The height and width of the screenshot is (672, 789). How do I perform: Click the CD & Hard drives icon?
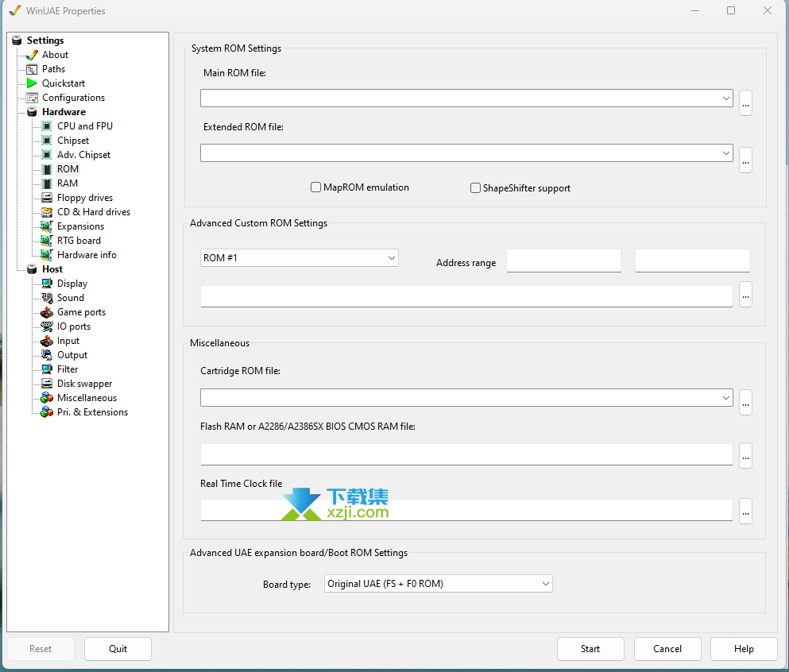pyautogui.click(x=47, y=212)
